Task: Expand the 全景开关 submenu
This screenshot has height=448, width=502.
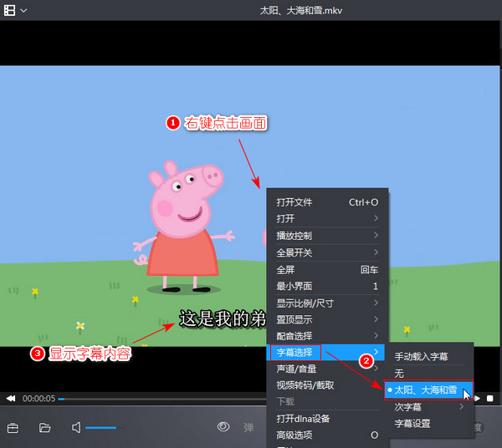Action: [327, 252]
